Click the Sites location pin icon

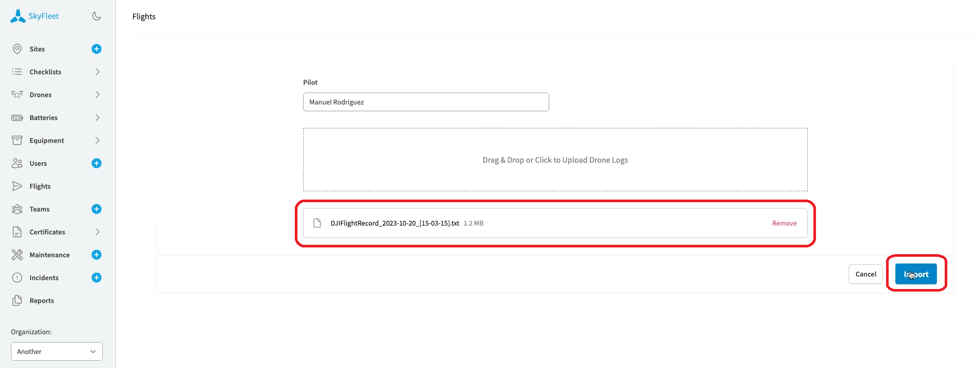click(17, 49)
